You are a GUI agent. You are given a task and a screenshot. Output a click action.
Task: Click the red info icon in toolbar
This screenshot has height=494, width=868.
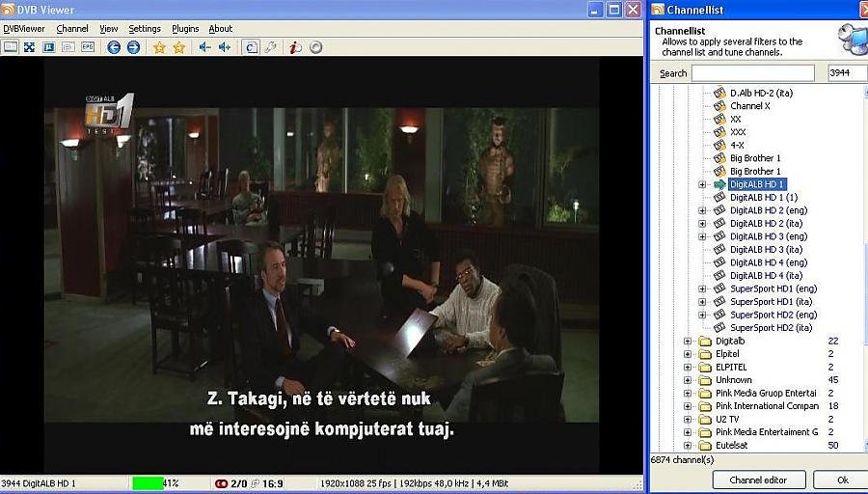pyautogui.click(x=296, y=47)
